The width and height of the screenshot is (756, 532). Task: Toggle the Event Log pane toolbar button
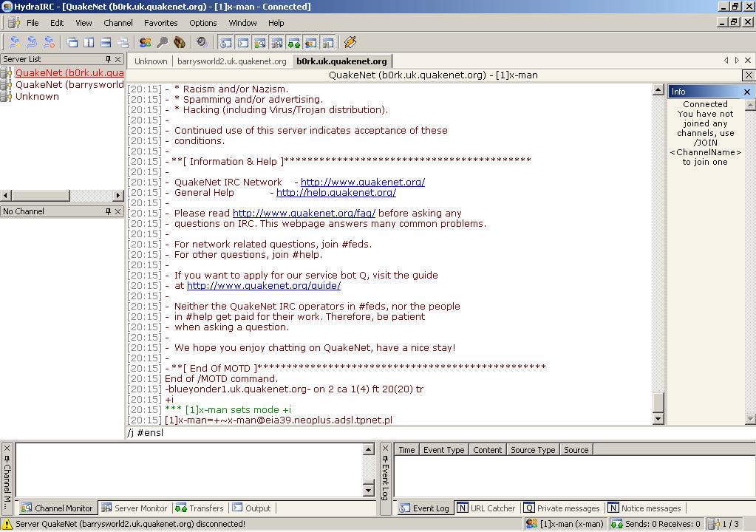click(226, 42)
